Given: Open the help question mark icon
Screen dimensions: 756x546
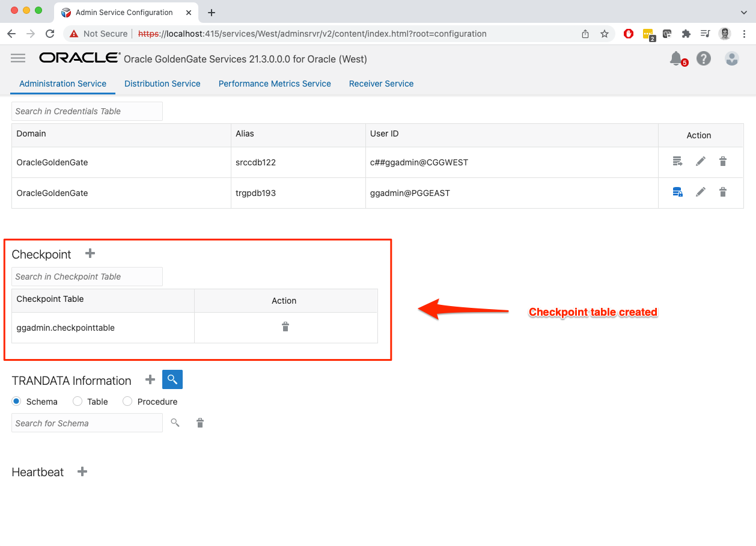Looking at the screenshot, I should click(704, 58).
